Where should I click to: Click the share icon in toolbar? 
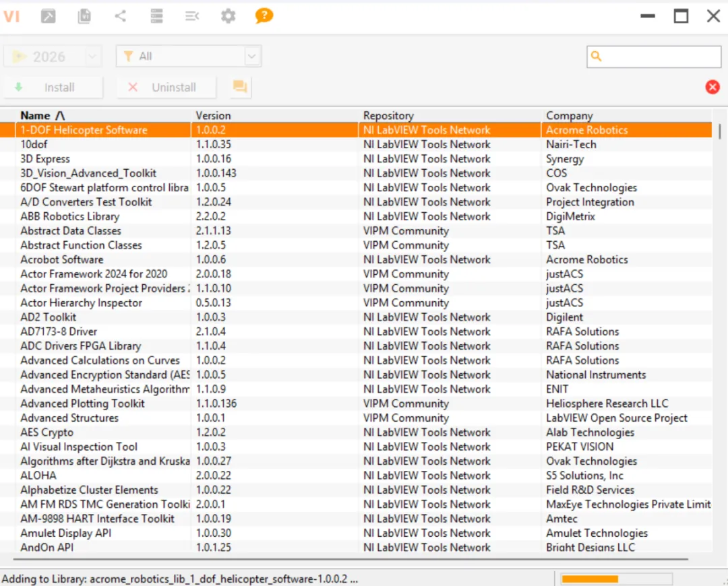pos(121,16)
